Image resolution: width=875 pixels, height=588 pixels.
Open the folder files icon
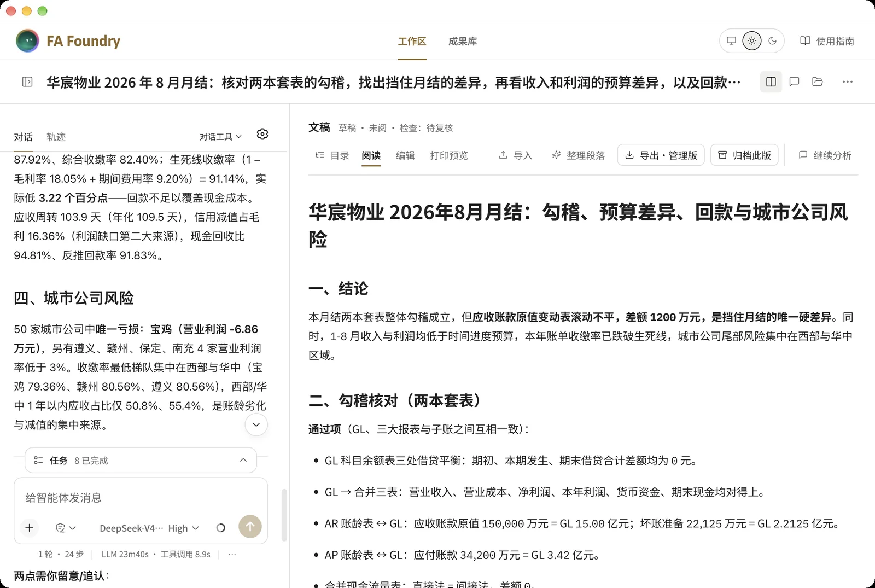coord(818,82)
